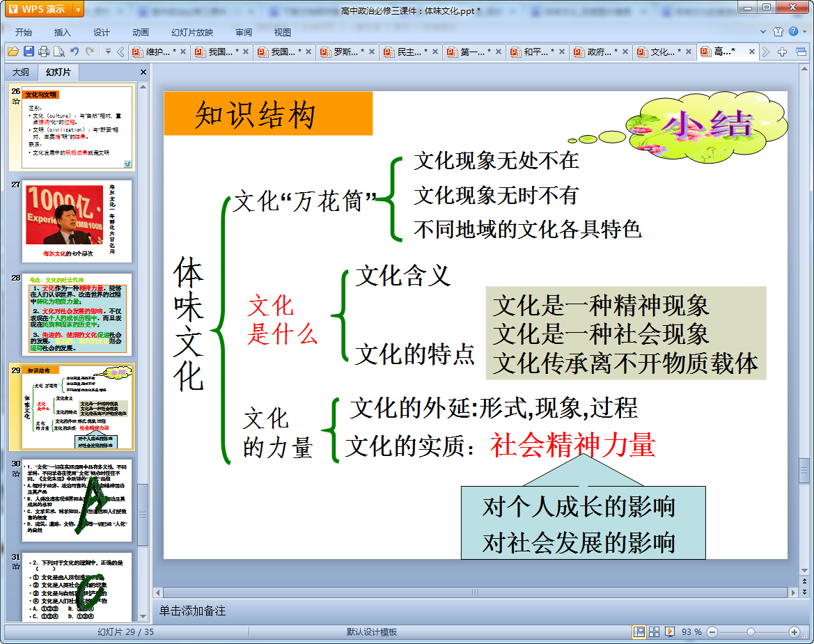Open the WPS 演示 application menu arrow
The height and width of the screenshot is (644, 814).
coord(78,9)
